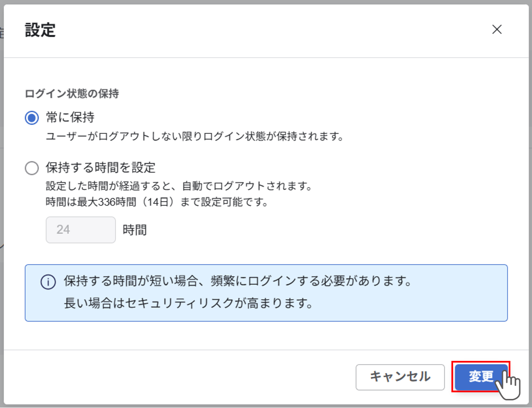
Task: Click the ログイン状態の保持 section heading
Action: point(72,93)
